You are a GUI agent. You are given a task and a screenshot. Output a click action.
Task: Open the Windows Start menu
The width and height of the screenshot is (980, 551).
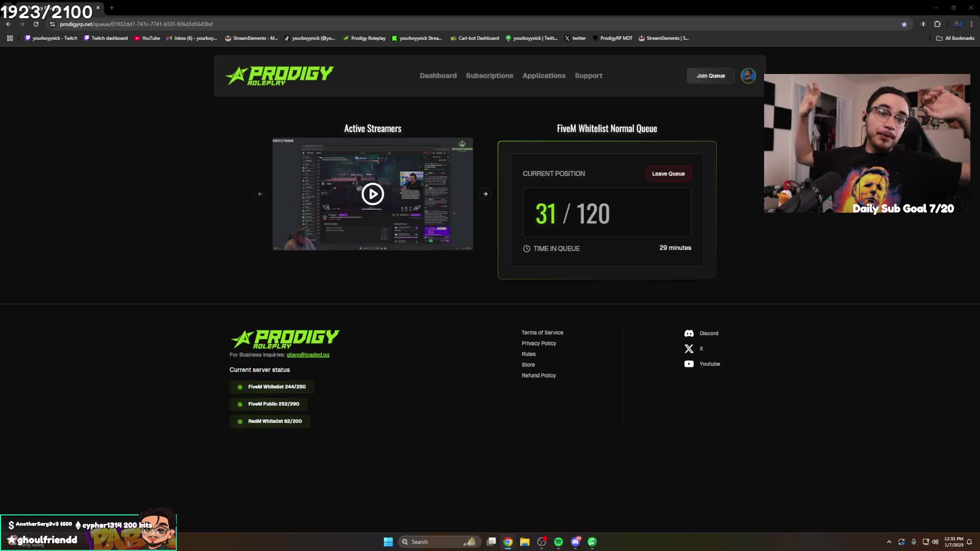(388, 542)
